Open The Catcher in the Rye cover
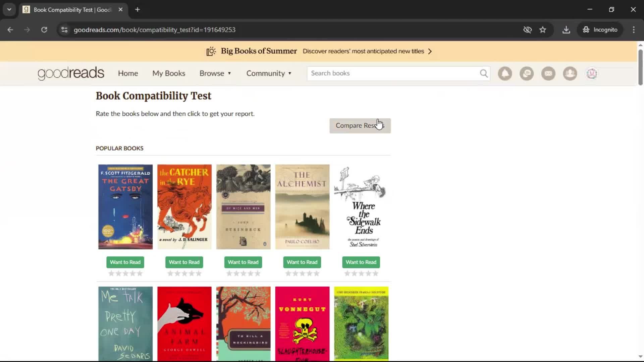 point(184,207)
